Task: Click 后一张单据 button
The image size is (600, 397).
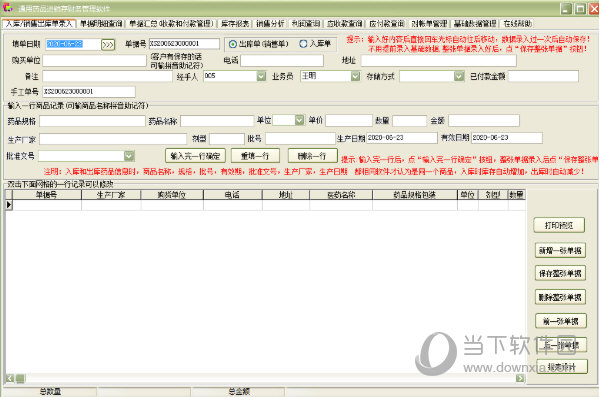Action: 561,345
